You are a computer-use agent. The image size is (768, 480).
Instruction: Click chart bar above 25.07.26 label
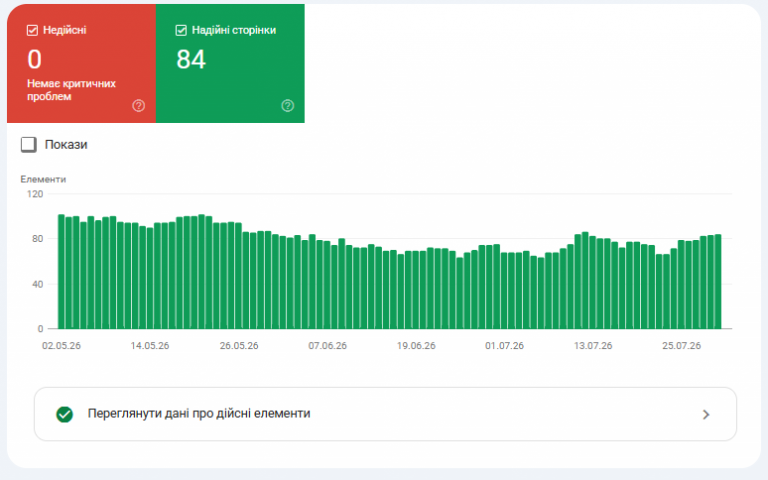[x=681, y=284]
